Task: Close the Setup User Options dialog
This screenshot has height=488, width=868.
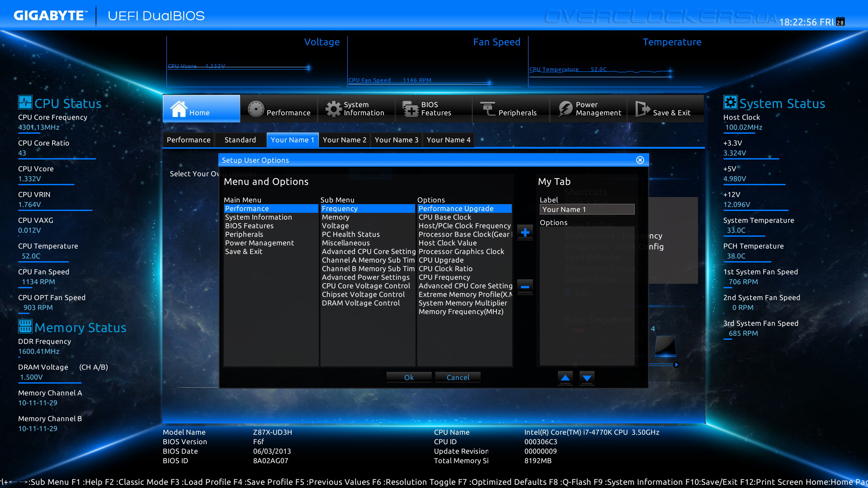Action: (640, 160)
